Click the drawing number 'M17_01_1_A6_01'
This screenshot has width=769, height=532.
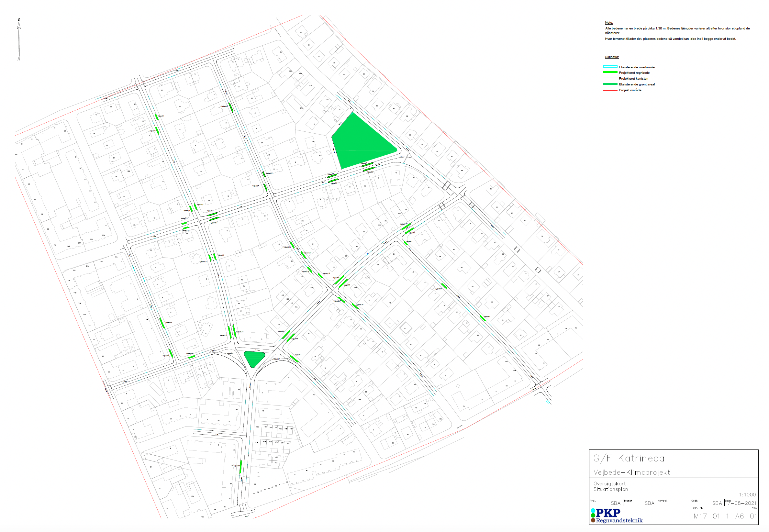pyautogui.click(x=725, y=516)
